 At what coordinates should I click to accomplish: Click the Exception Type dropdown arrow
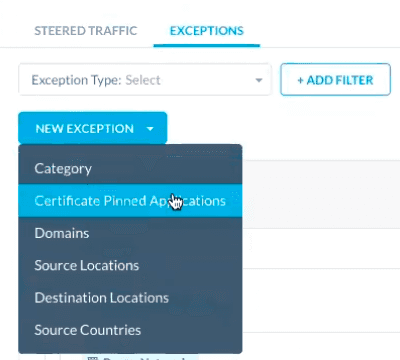point(259,80)
